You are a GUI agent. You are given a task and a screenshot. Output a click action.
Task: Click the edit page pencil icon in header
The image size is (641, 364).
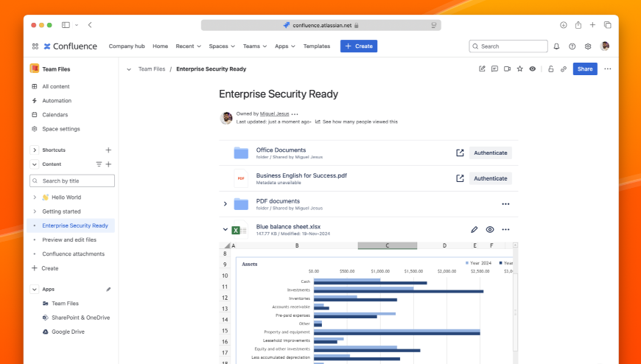483,69
